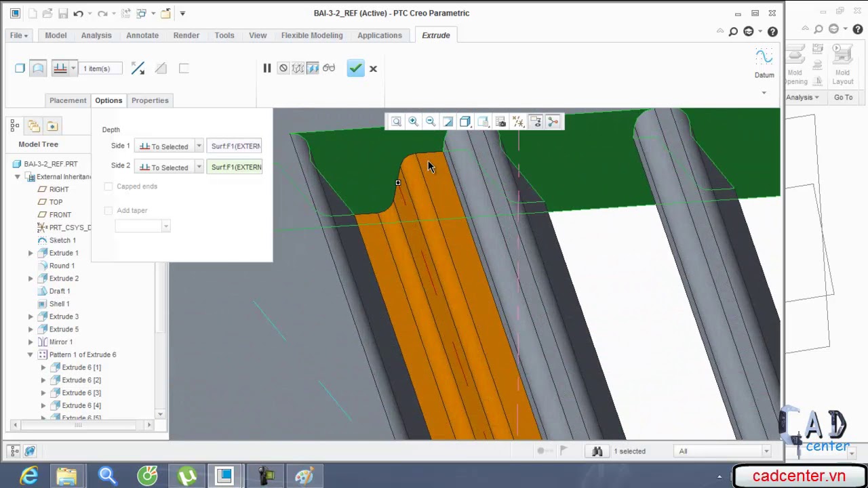Switch to the Annotate ribbon tab
This screenshot has height=488, width=868.
[x=142, y=35]
